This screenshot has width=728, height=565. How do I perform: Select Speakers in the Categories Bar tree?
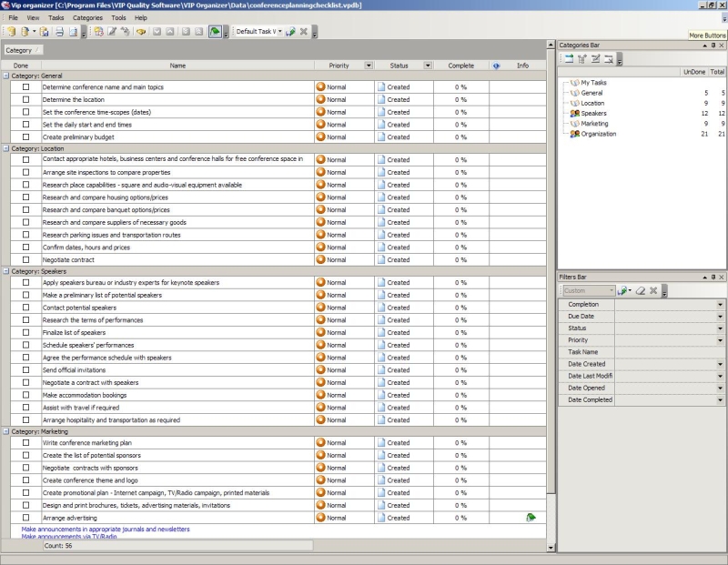click(593, 114)
